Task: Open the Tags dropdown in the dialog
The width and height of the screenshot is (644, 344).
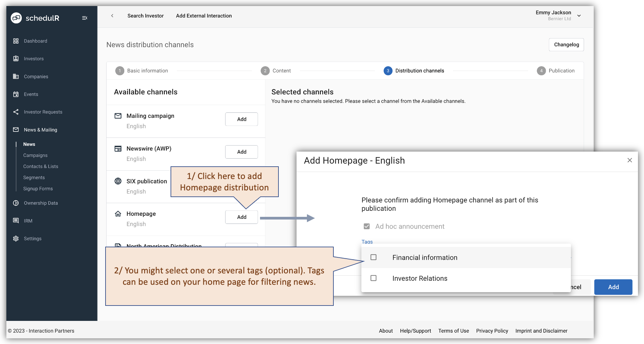Action: [x=367, y=242]
